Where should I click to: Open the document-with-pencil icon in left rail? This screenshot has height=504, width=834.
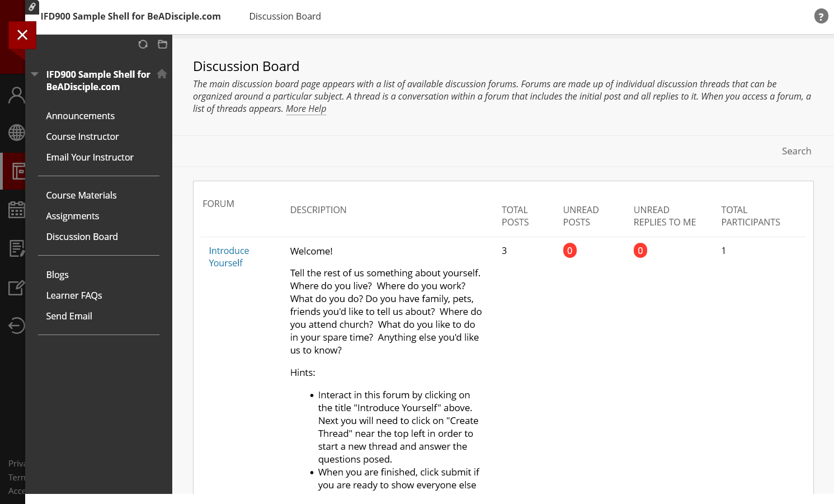coord(17,248)
